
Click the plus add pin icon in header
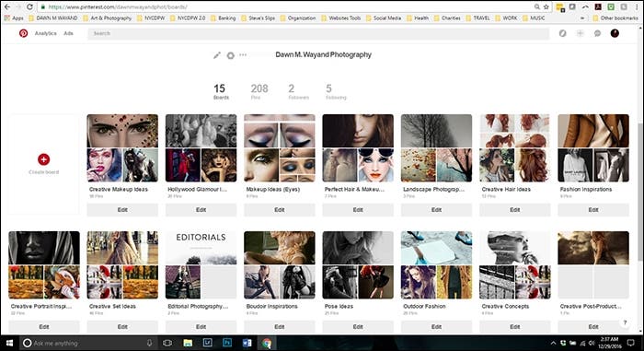tap(580, 33)
